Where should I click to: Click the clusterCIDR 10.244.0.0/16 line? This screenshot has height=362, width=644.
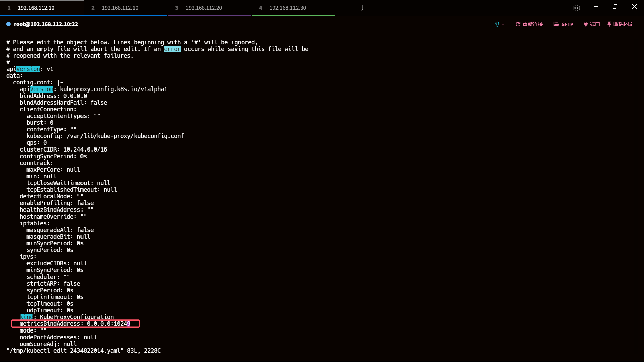63,149
